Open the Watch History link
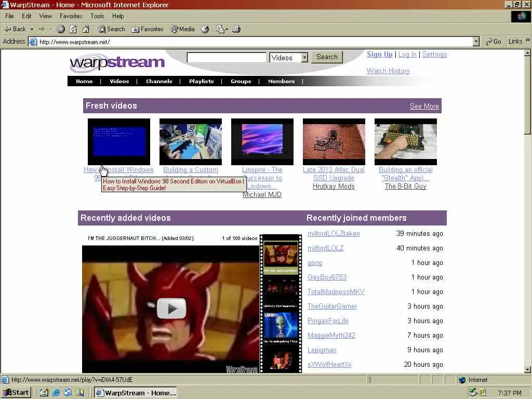 tap(388, 71)
